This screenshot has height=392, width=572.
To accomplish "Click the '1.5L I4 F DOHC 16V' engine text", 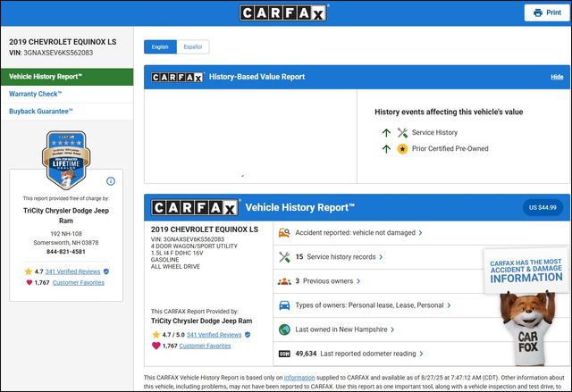I will coord(177,253).
